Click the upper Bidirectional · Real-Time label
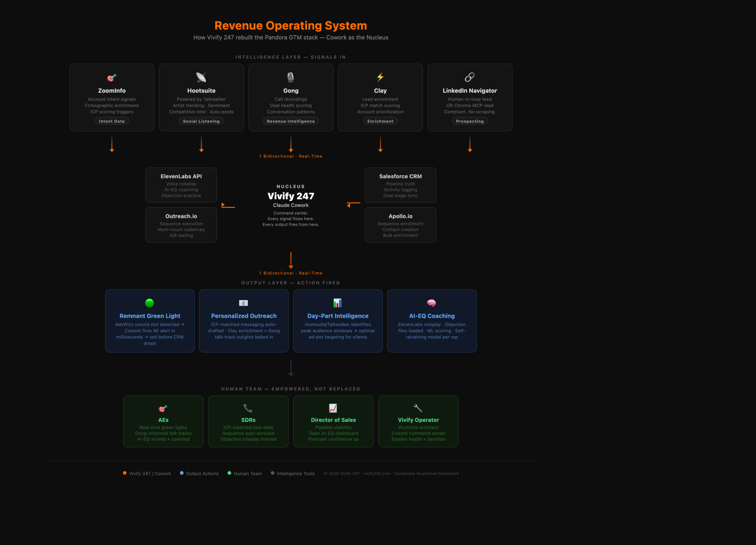This screenshot has width=756, height=545. (291, 156)
